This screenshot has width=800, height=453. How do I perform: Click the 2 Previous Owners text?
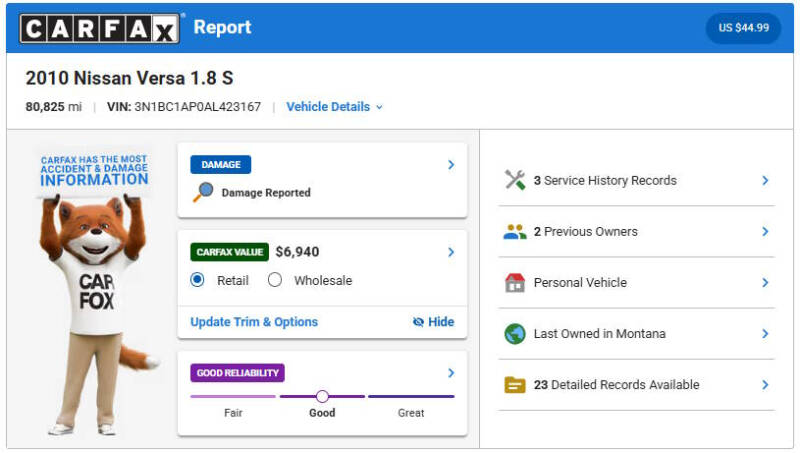click(586, 232)
